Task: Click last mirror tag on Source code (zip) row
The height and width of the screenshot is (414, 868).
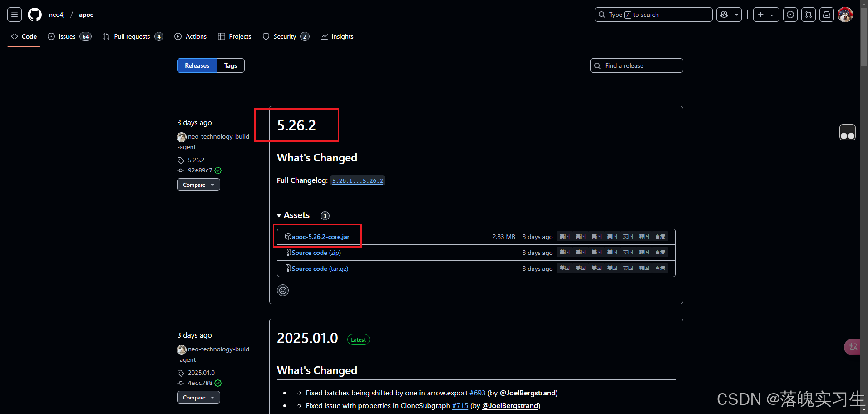Action: [660, 252]
